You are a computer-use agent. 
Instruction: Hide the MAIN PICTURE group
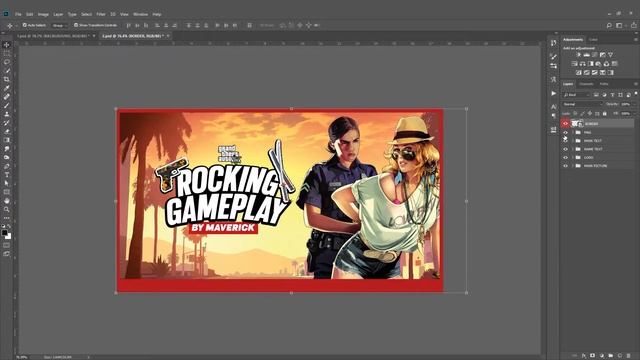[x=565, y=166]
